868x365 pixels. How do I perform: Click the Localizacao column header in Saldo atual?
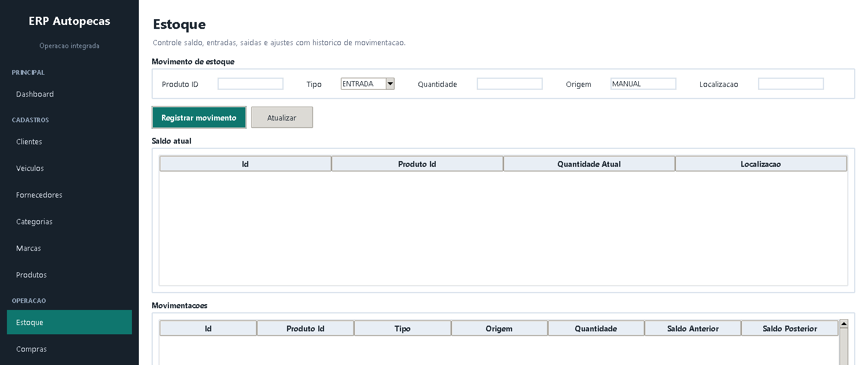coord(761,164)
